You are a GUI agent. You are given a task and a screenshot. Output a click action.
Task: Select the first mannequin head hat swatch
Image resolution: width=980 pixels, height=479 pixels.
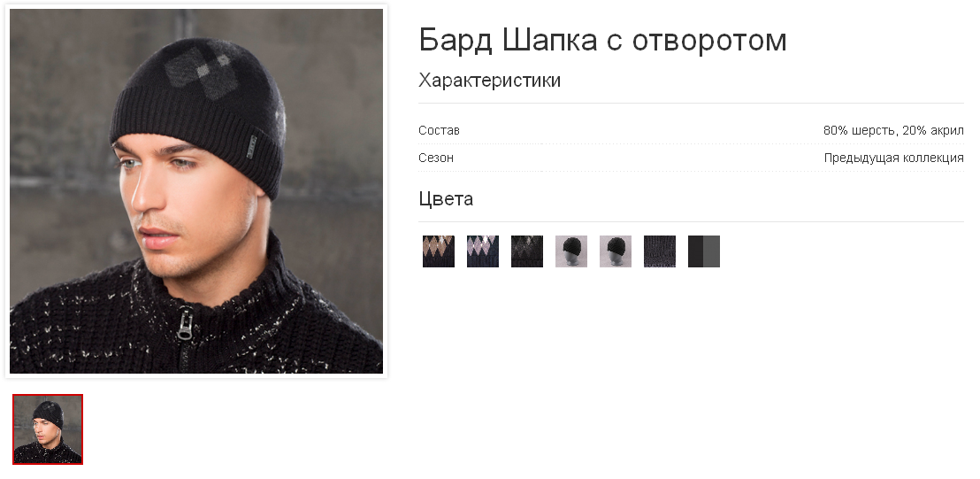pyautogui.click(x=571, y=251)
